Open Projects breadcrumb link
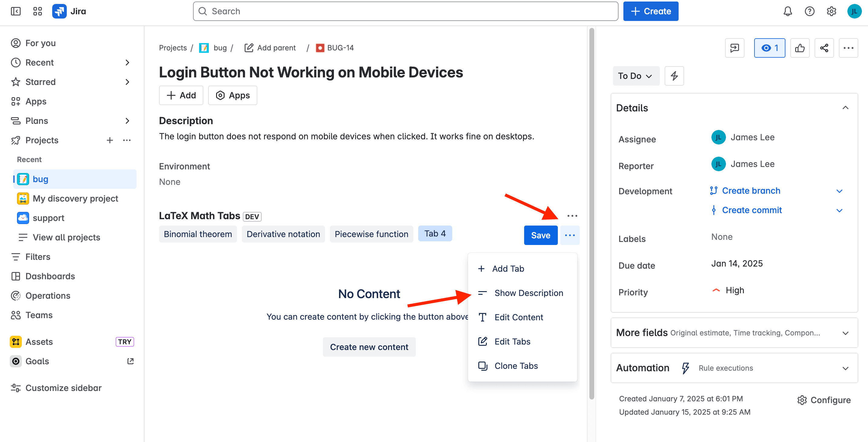The image size is (868, 442). pyautogui.click(x=173, y=48)
